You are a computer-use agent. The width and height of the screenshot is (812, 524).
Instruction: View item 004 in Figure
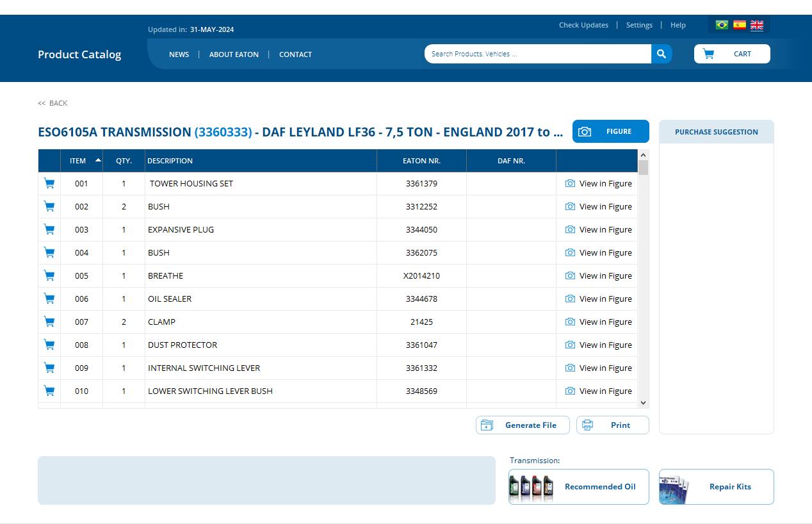tap(599, 252)
